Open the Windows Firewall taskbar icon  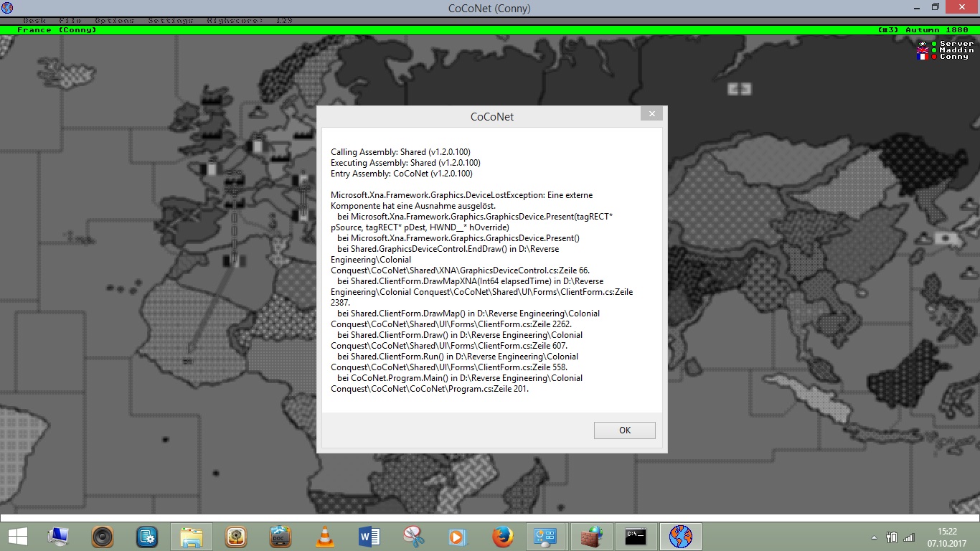pos(592,537)
